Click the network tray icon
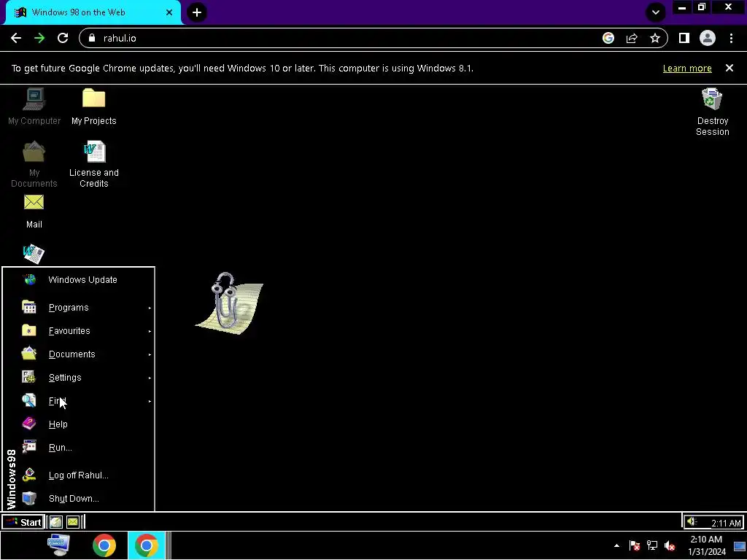 pyautogui.click(x=651, y=545)
